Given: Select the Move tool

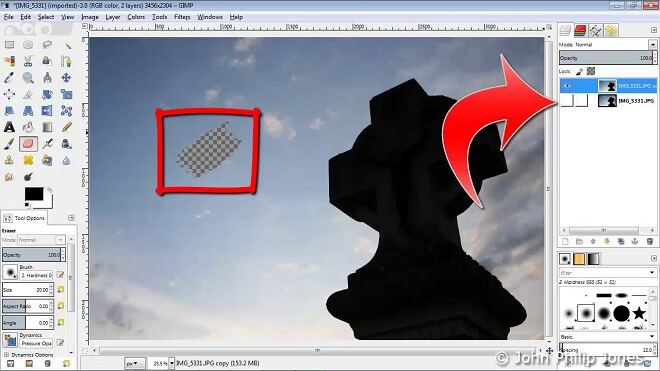Looking at the screenshot, I should pyautogui.click(x=66, y=77).
